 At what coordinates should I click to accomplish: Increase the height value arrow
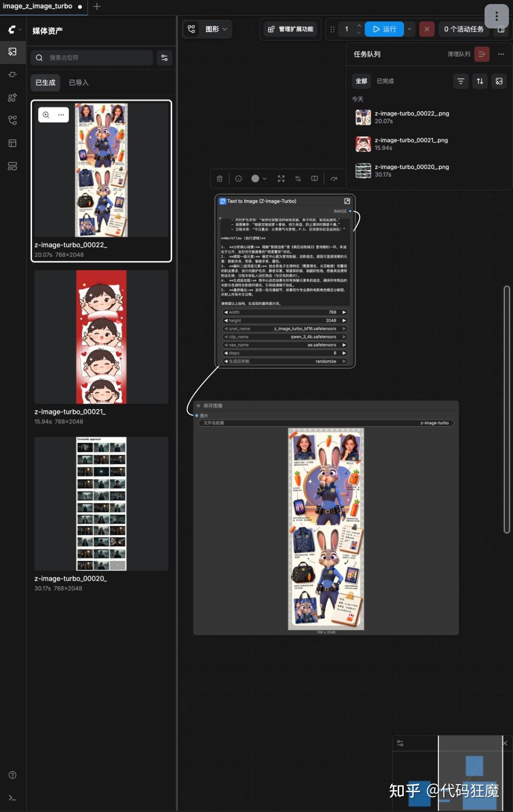344,321
